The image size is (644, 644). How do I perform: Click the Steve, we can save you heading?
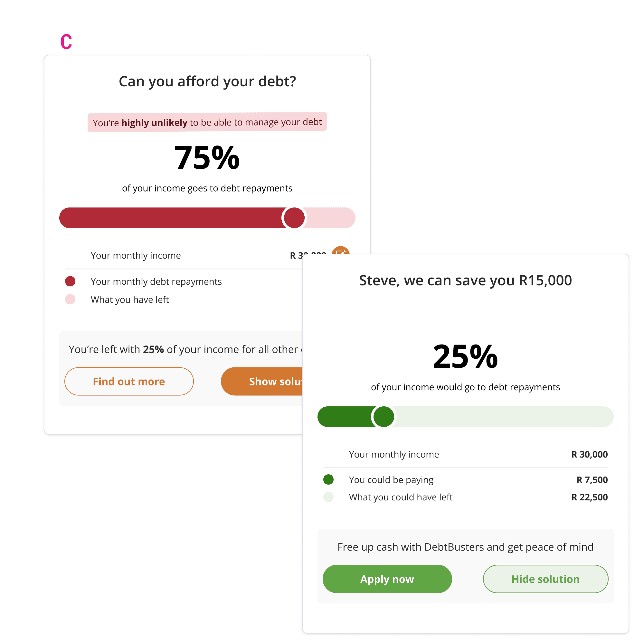[465, 280]
